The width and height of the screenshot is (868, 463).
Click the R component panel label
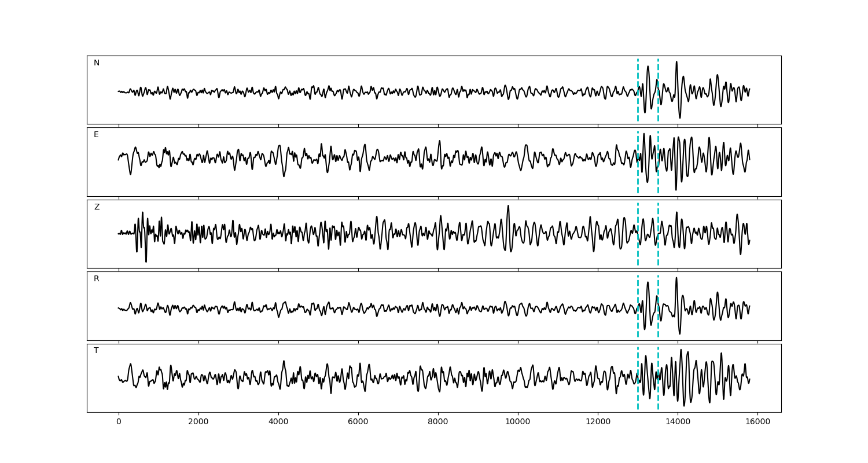pos(97,279)
